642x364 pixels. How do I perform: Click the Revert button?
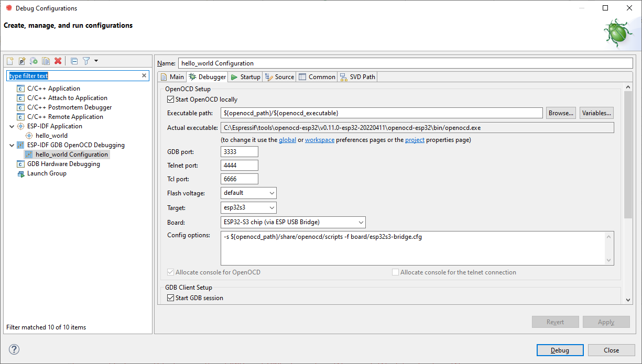pyautogui.click(x=555, y=322)
